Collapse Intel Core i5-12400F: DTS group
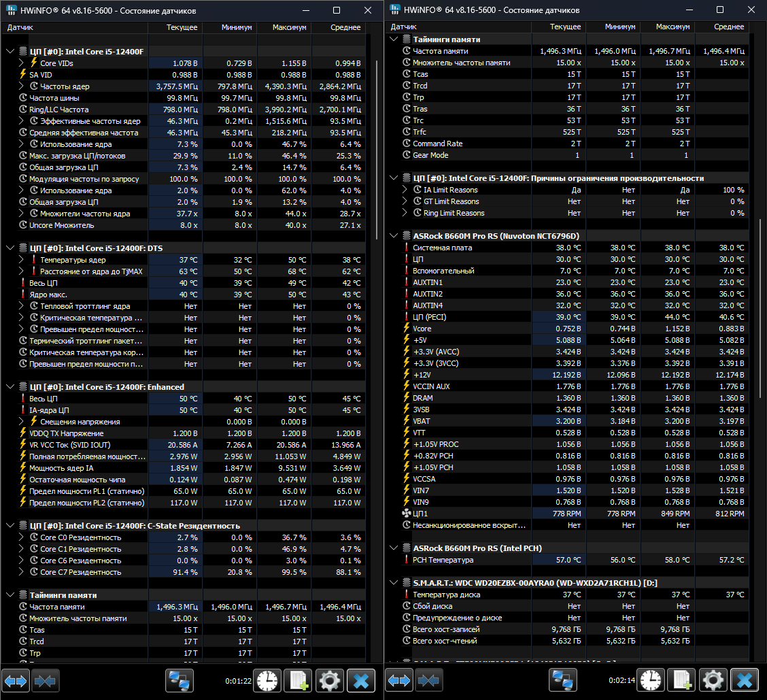 tap(10, 248)
